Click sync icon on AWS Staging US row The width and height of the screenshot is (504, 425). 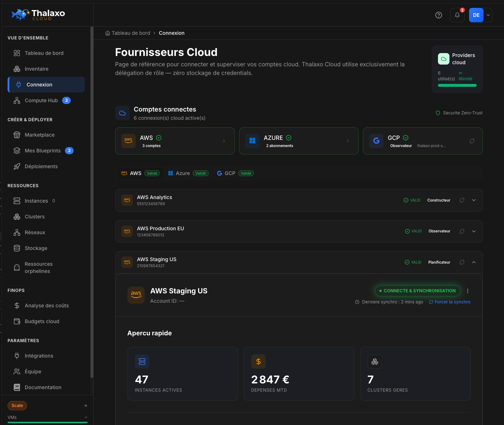[462, 262]
